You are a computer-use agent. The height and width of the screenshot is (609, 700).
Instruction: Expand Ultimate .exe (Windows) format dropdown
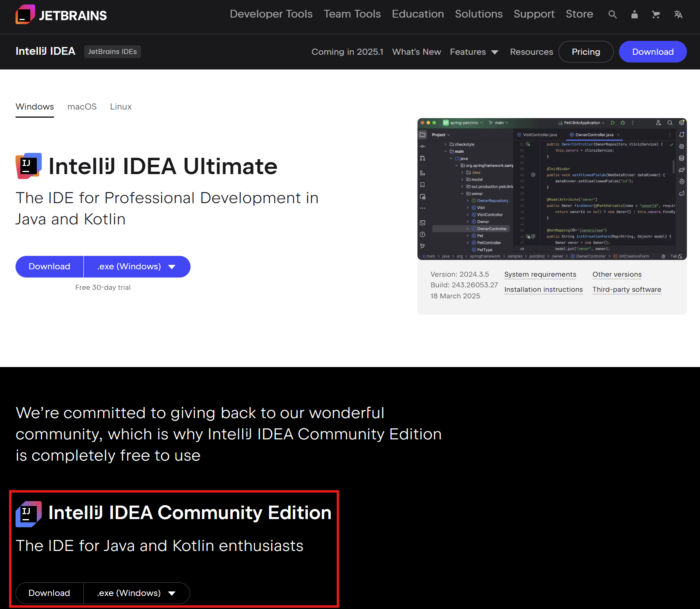tap(137, 266)
